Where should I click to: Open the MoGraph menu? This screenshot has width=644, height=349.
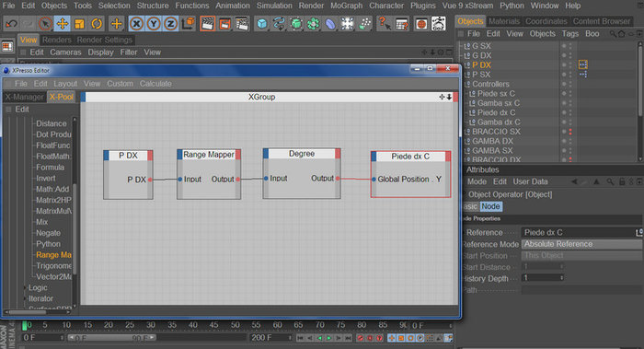click(346, 6)
